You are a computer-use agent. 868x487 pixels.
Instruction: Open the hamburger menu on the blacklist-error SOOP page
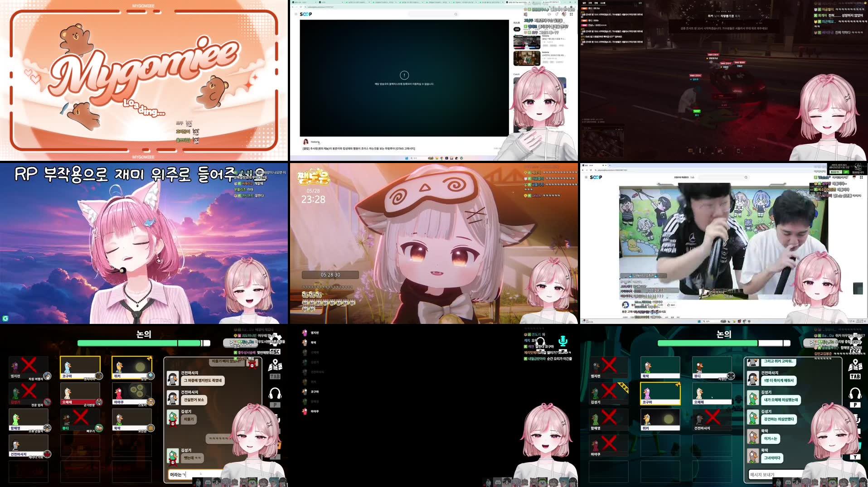click(x=296, y=14)
